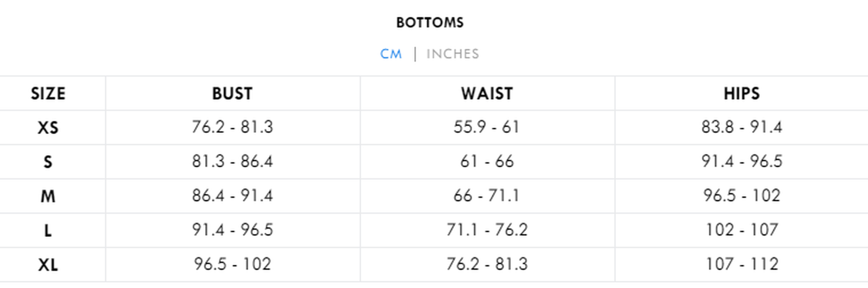Select the S size row label
The width and height of the screenshot is (868, 288).
coord(48,162)
